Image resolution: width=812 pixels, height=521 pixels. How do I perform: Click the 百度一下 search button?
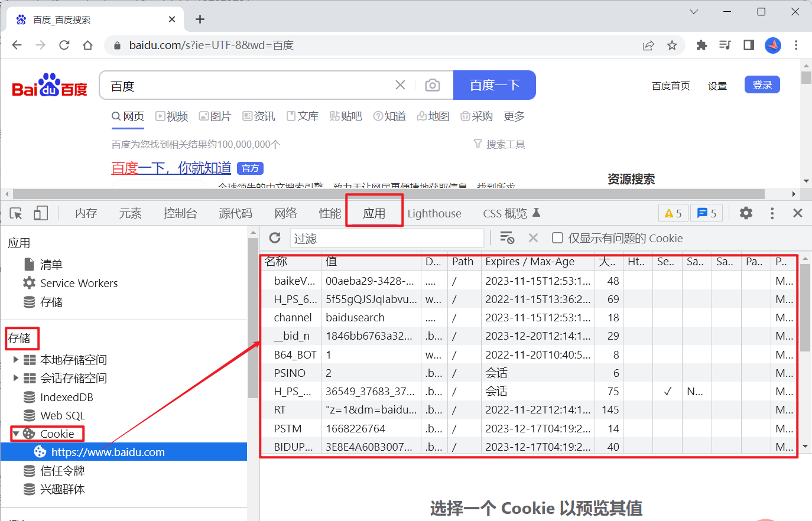[495, 85]
